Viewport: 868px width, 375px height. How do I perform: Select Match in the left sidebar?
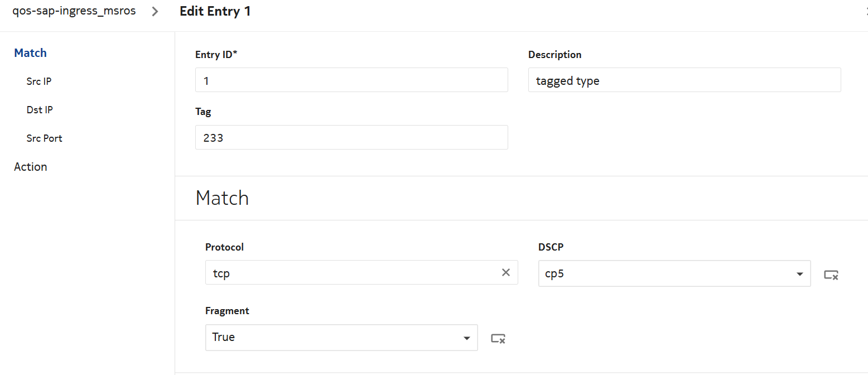[x=30, y=53]
